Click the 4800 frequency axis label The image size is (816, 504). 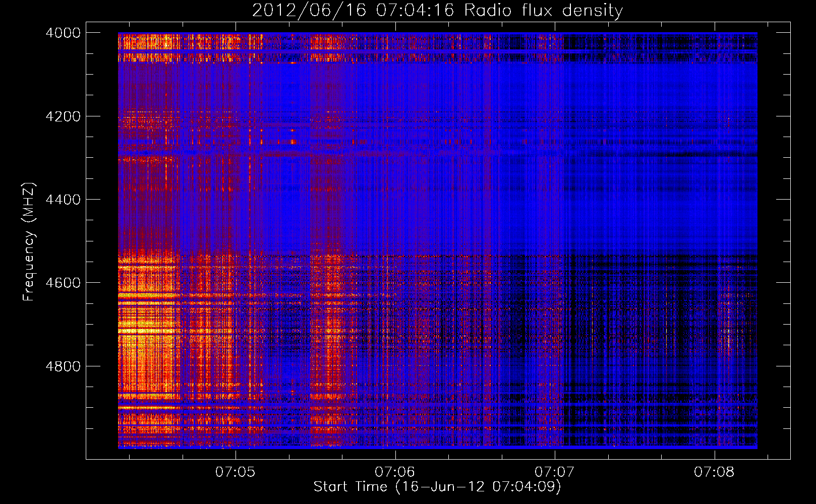pyautogui.click(x=63, y=366)
